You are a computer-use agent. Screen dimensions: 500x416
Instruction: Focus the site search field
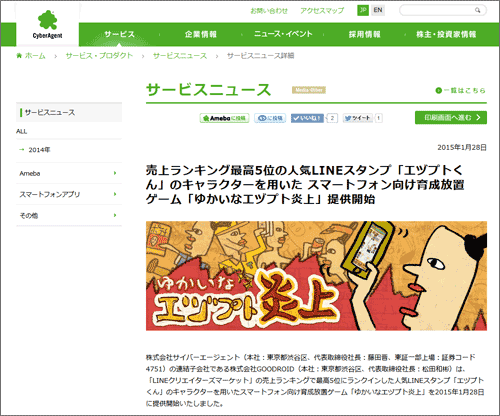click(x=437, y=10)
